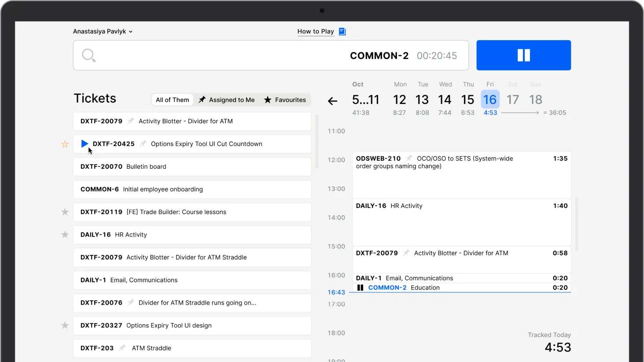
Task: Open the Favourites tickets filter
Action: tap(285, 100)
